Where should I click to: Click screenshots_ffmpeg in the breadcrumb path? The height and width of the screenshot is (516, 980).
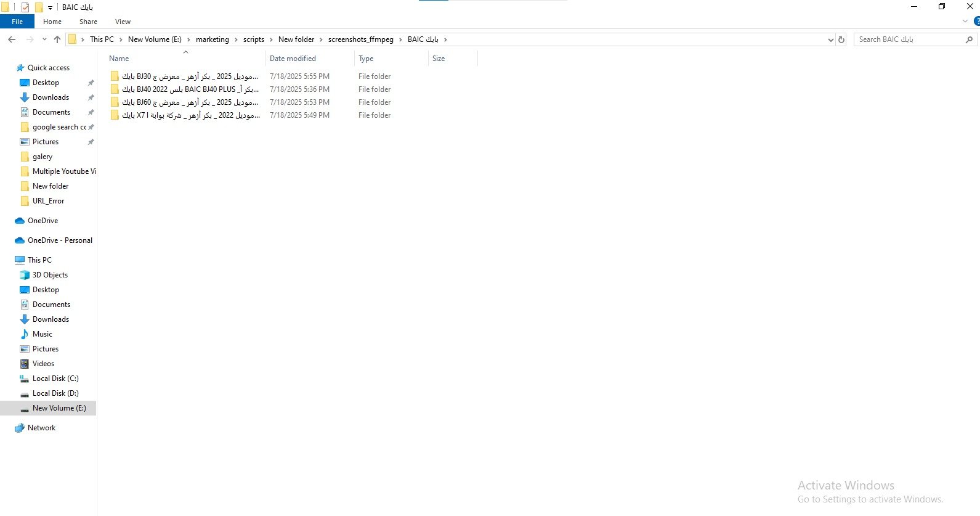tap(360, 39)
